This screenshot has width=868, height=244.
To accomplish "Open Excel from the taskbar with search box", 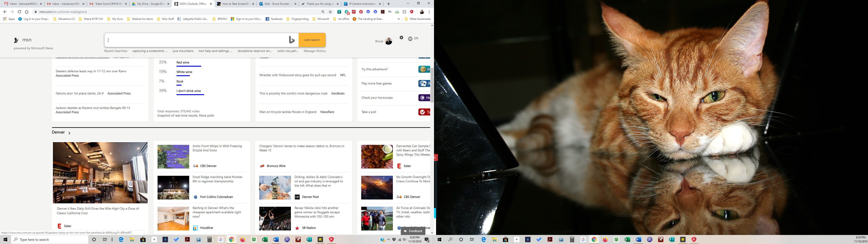I will [265, 240].
